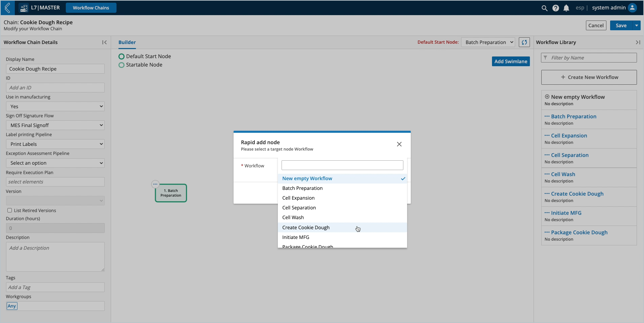
Task: Open the Label printing Pipeline dropdown
Action: coord(55,144)
